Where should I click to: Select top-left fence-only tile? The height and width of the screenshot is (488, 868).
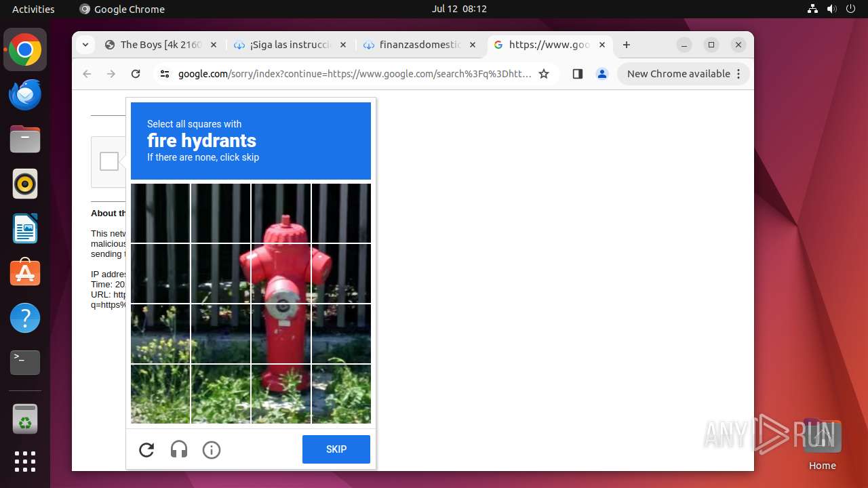160,213
